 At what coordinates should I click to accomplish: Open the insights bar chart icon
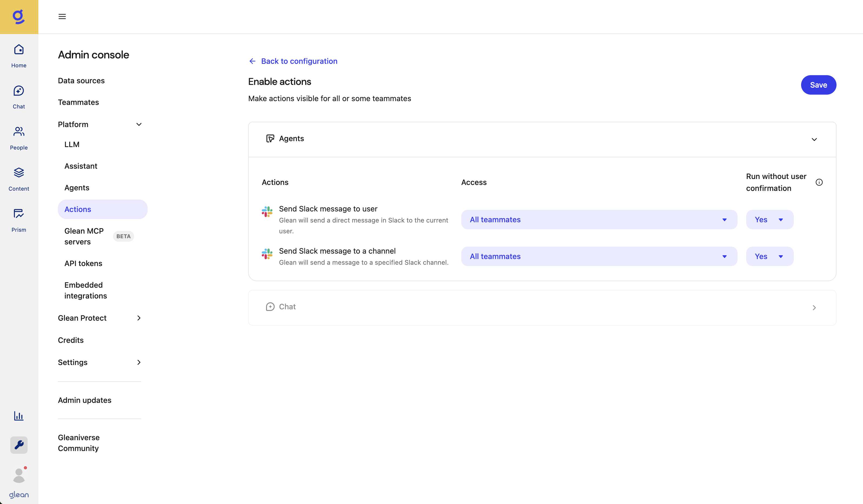pyautogui.click(x=19, y=416)
